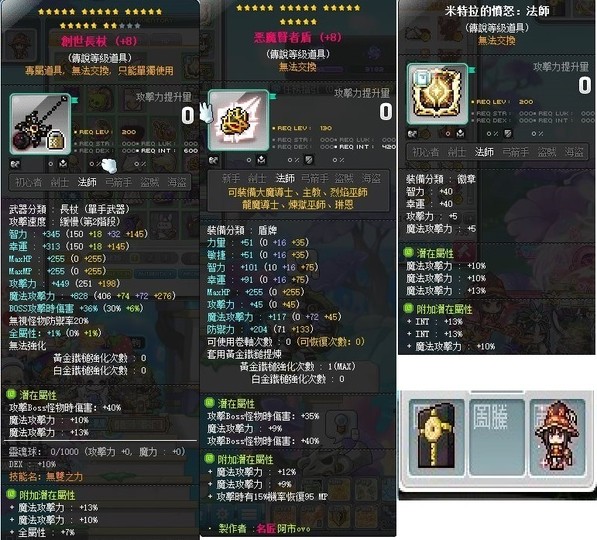Viewport: 597px width, 540px height.
Task: Click the 海盜 class on staff tooltip
Action: click(x=177, y=182)
